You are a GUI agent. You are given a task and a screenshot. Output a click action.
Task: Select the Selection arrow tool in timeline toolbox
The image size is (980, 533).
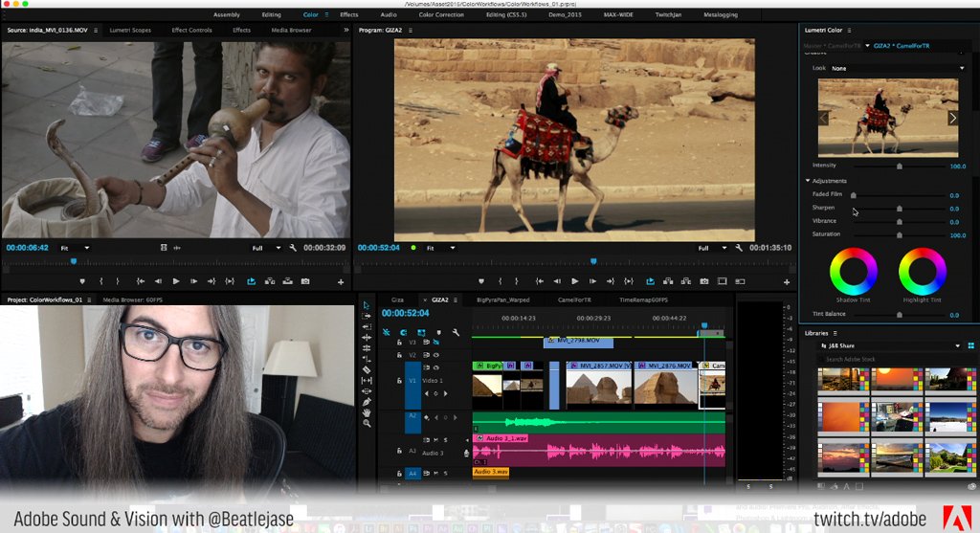point(367,305)
